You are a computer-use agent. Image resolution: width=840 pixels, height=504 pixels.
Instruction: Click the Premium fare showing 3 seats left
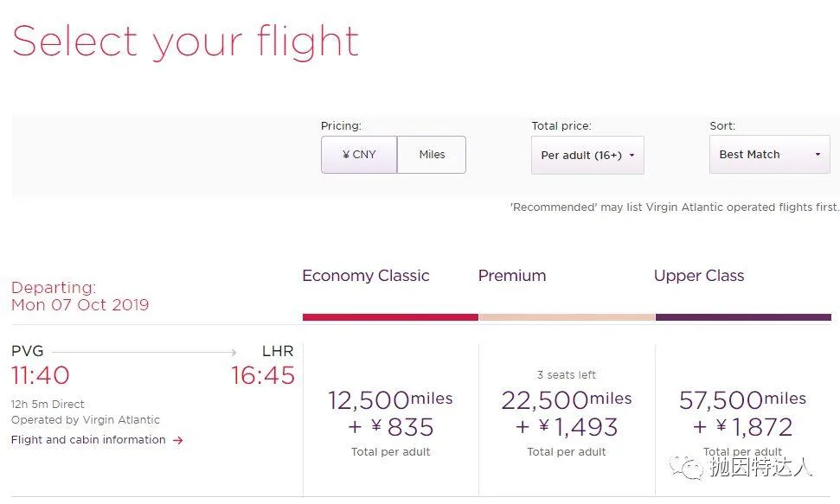(x=567, y=406)
